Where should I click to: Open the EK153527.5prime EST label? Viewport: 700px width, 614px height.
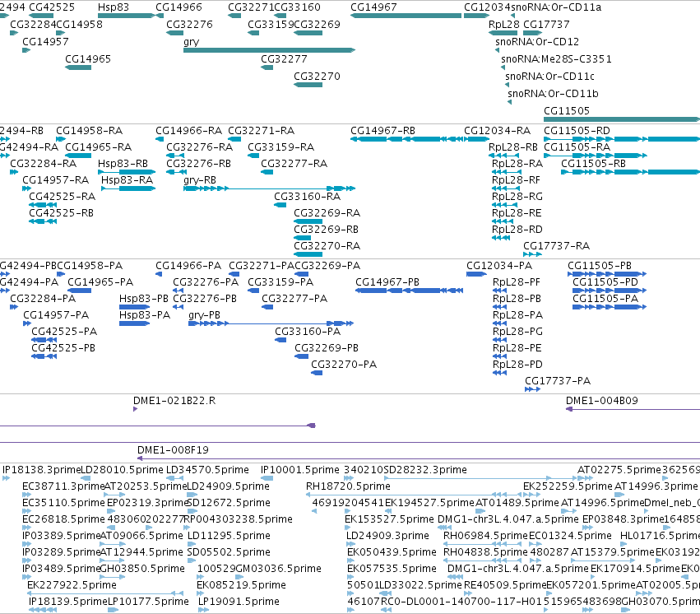coord(389,519)
